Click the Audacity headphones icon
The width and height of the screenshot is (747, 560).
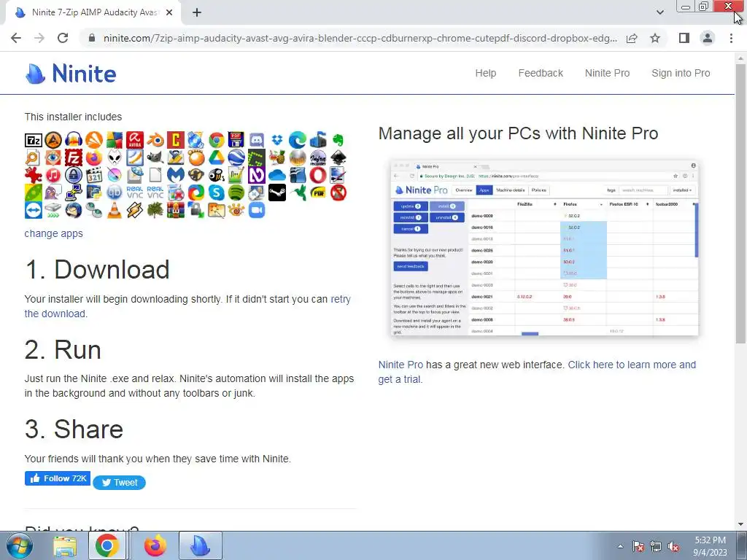point(74,140)
